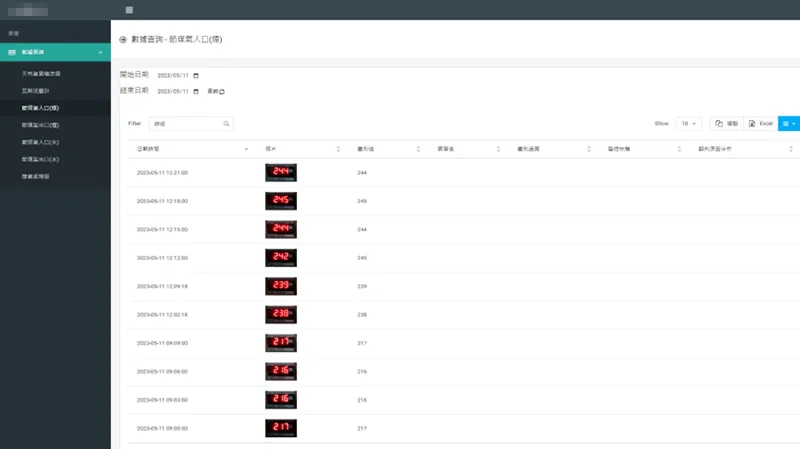
Task: Select the sidebar item 節煤氣入口(水)
Action: 40,142
